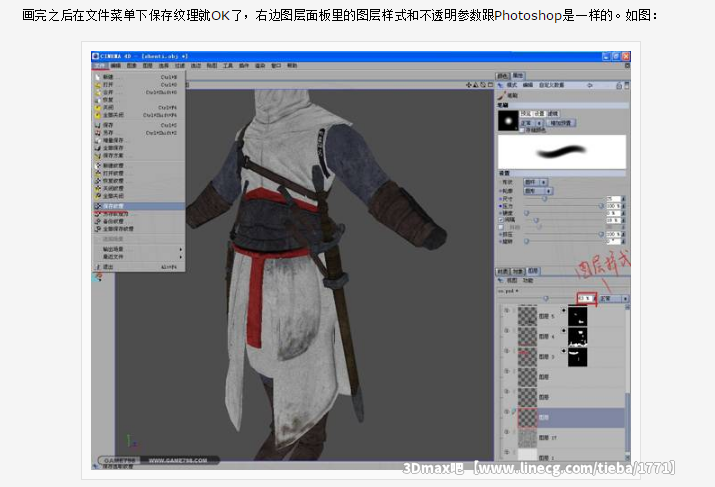Open the brush blend mode dropdown
This screenshot has width=715, height=487.
pyautogui.click(x=531, y=123)
